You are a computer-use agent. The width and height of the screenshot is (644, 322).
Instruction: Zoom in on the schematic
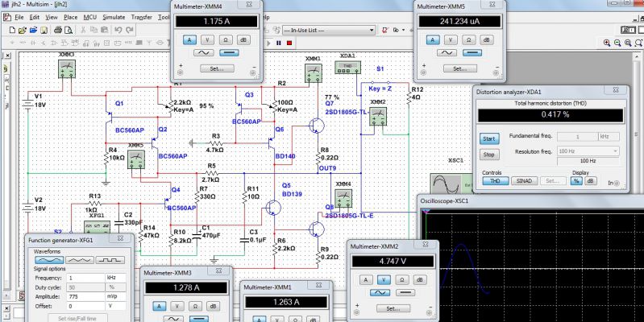(x=607, y=42)
